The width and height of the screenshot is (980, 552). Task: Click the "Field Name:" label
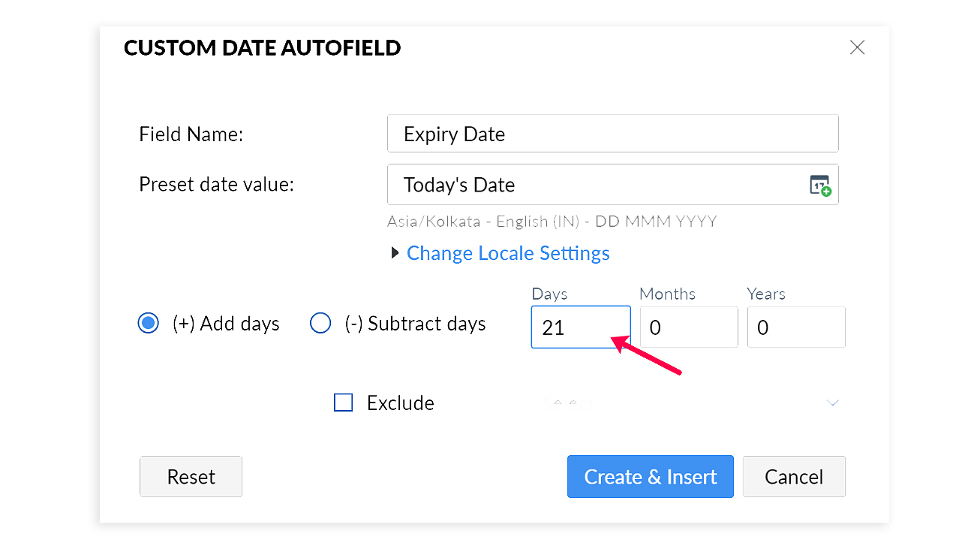(x=191, y=134)
